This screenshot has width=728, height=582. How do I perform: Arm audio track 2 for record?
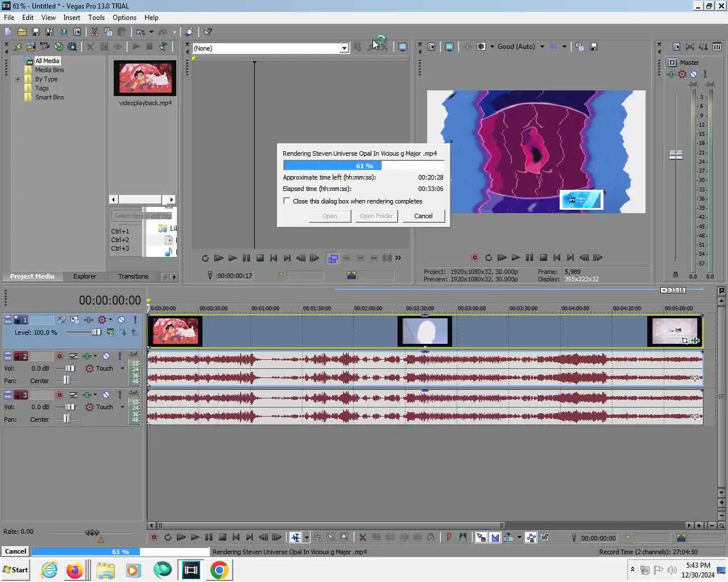point(59,356)
